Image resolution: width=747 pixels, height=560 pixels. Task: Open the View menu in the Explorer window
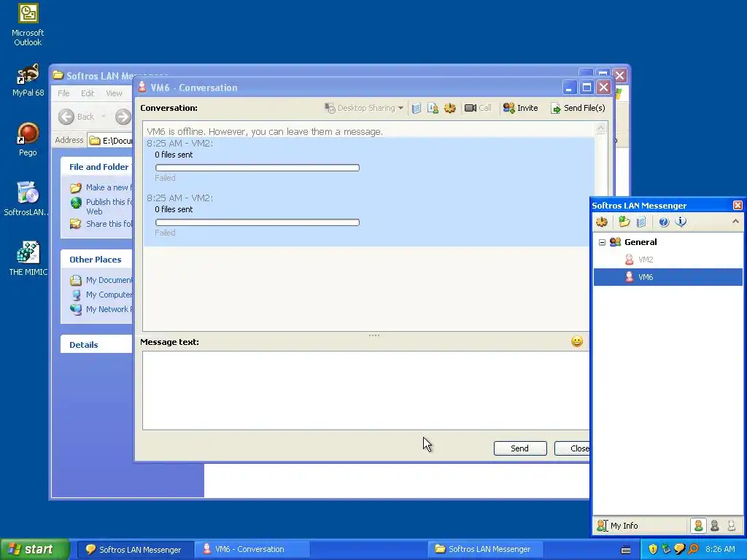click(x=114, y=93)
